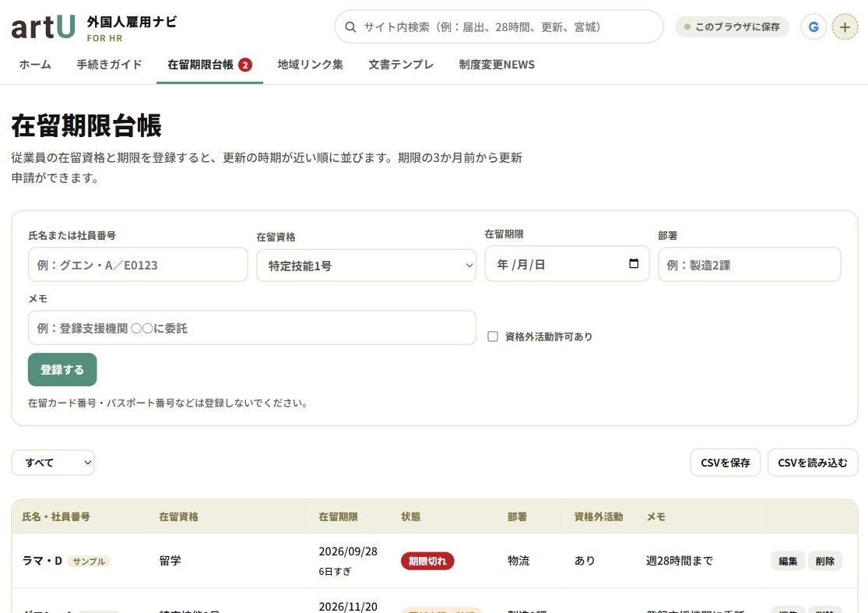Click the このブラウザに保存 status pill
This screenshot has height=613, width=868.
point(732,26)
